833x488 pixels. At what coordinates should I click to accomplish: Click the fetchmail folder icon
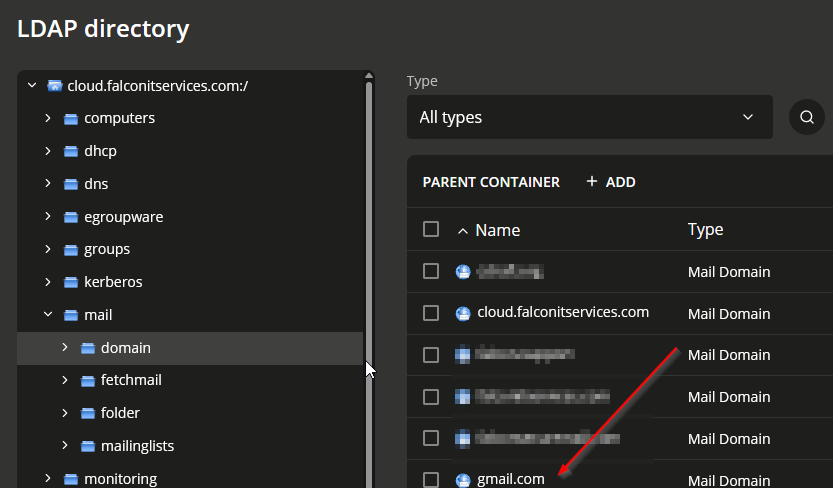point(88,381)
